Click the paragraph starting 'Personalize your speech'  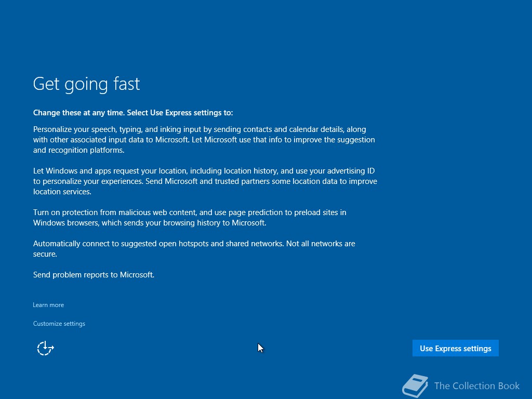[x=204, y=139]
